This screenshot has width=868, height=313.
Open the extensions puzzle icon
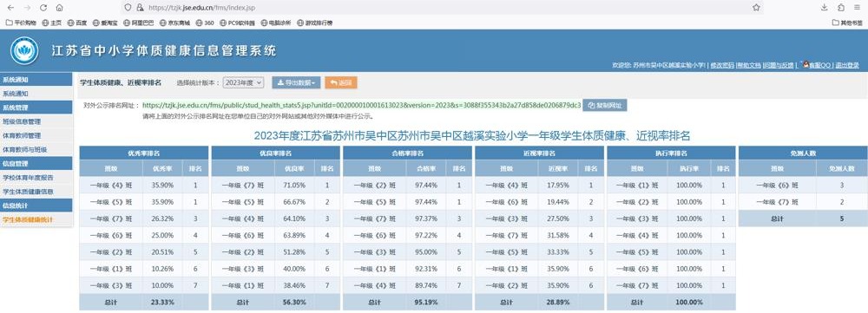coord(841,8)
